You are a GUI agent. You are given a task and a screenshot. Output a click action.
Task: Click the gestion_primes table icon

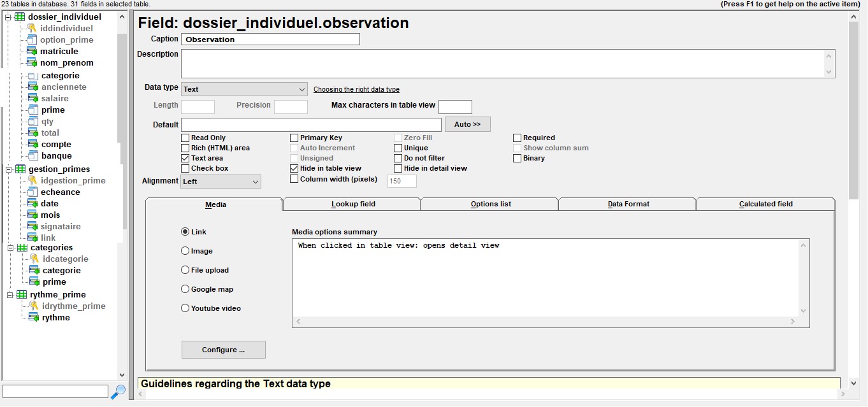click(20, 169)
